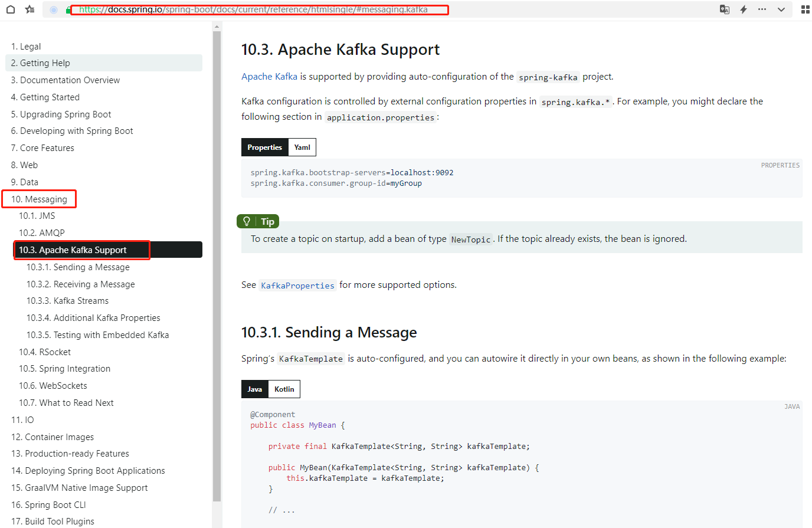Open 12. Container Images in sidebar
The image size is (812, 528).
click(x=53, y=437)
